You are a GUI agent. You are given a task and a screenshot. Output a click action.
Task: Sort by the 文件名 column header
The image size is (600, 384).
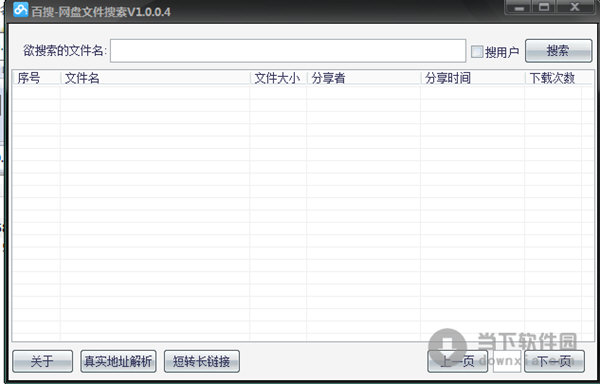(155, 78)
